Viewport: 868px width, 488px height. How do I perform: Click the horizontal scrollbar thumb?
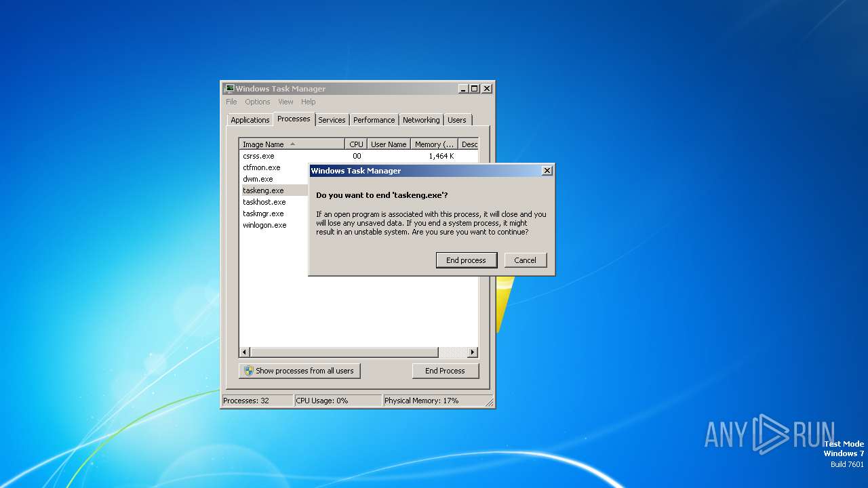(344, 352)
